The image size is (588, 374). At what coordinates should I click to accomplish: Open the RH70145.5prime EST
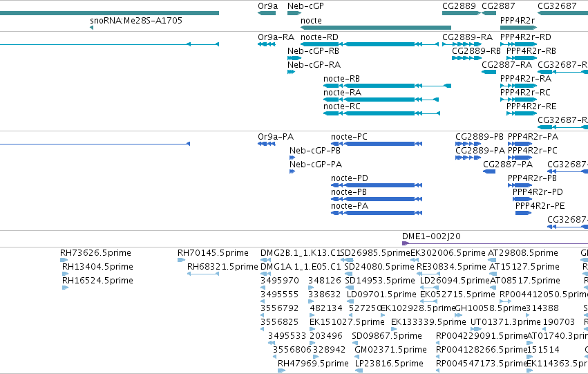point(213,253)
